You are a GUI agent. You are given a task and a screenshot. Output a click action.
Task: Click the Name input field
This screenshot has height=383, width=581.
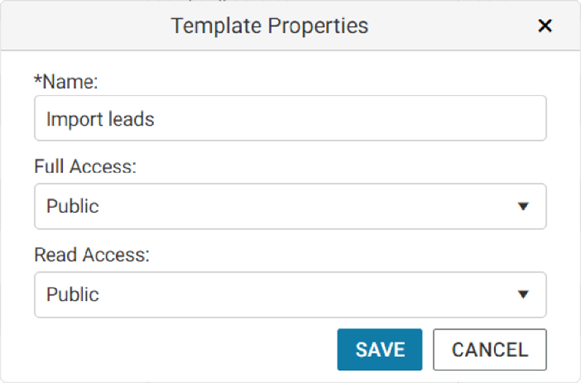click(290, 118)
